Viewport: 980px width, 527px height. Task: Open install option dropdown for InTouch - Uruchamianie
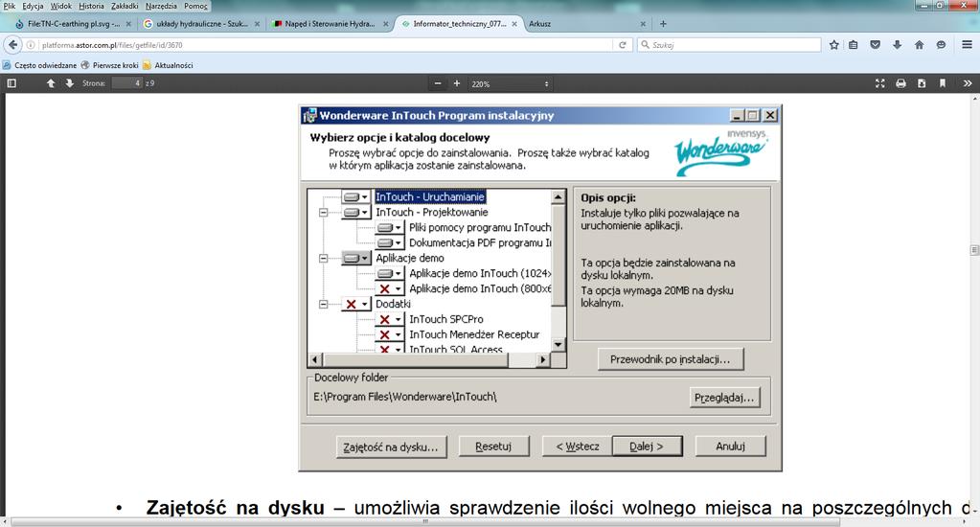coord(356,197)
